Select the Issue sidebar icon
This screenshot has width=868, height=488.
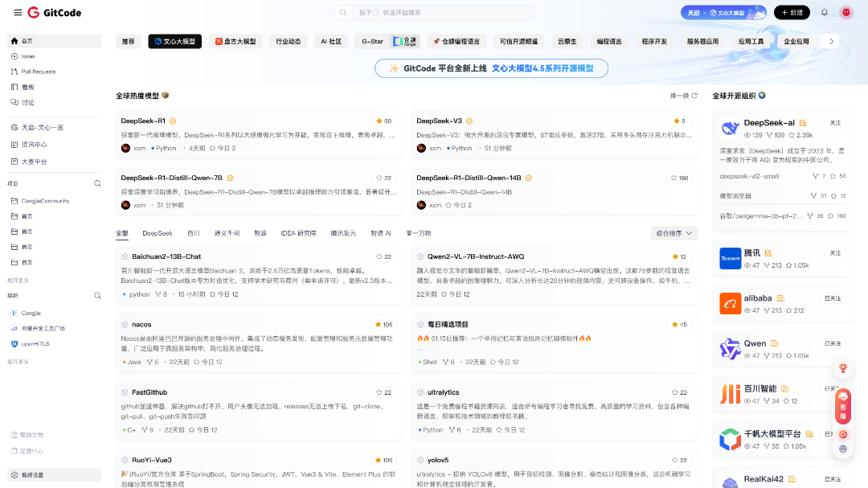pyautogui.click(x=13, y=56)
